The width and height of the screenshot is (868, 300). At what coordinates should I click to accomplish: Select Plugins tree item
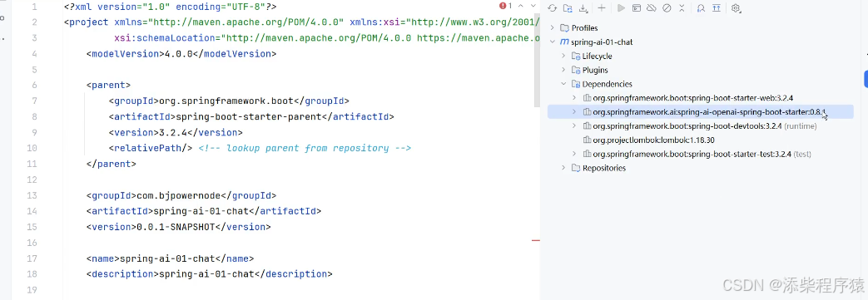pyautogui.click(x=595, y=70)
